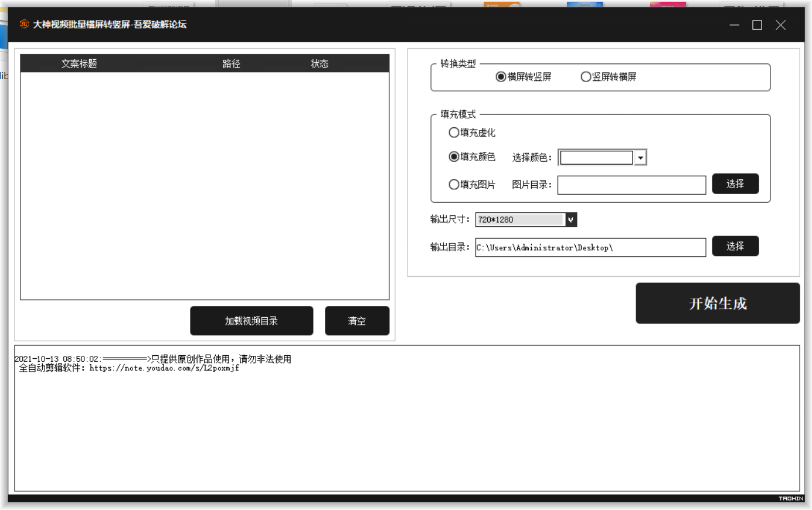Click the 文案标题 column header
The width and height of the screenshot is (812, 510).
[79, 63]
